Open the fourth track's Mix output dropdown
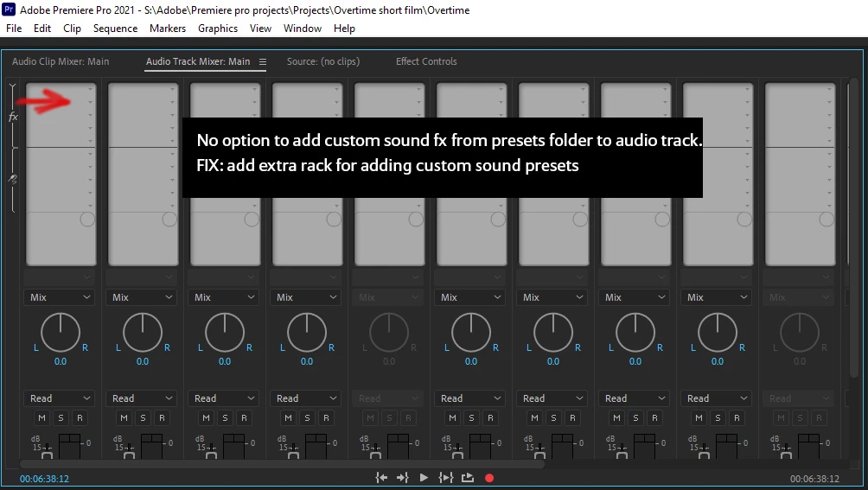Viewport: 868px width, 490px height. coord(305,297)
